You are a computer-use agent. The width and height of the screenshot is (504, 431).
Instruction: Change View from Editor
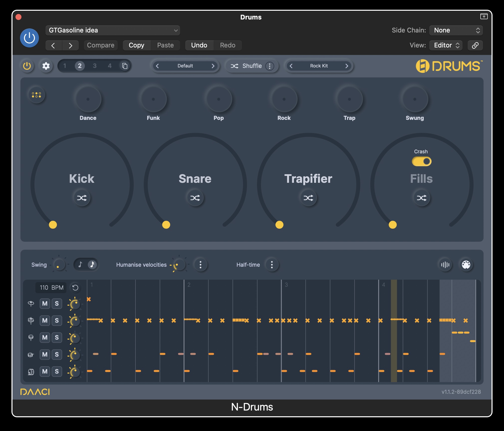[x=446, y=45]
